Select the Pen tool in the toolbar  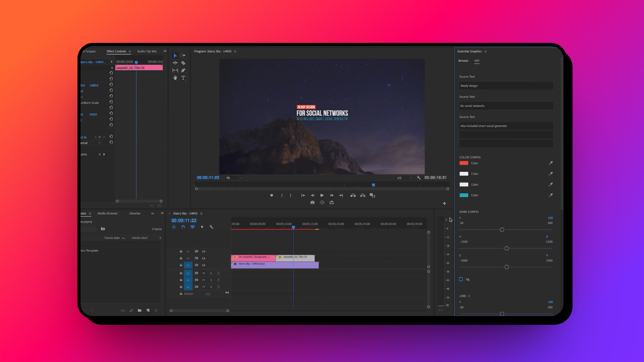point(183,70)
